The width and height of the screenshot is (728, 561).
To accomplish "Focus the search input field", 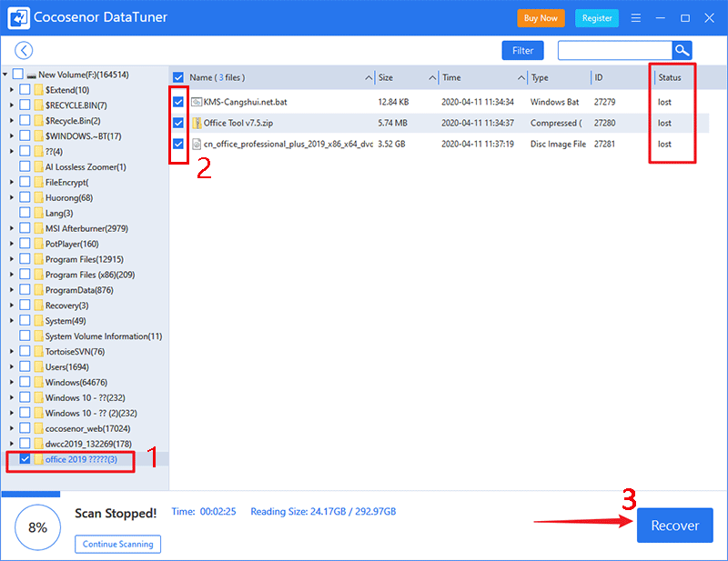I will 615,51.
